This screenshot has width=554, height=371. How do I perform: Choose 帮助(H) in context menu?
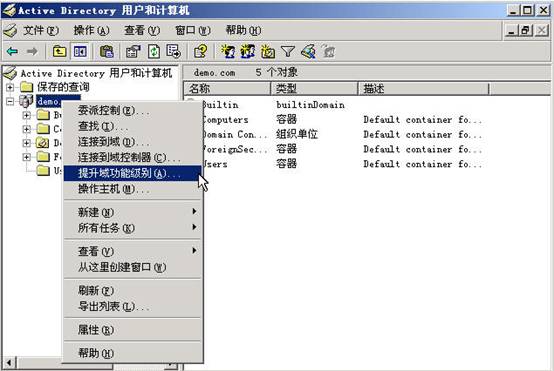132,353
